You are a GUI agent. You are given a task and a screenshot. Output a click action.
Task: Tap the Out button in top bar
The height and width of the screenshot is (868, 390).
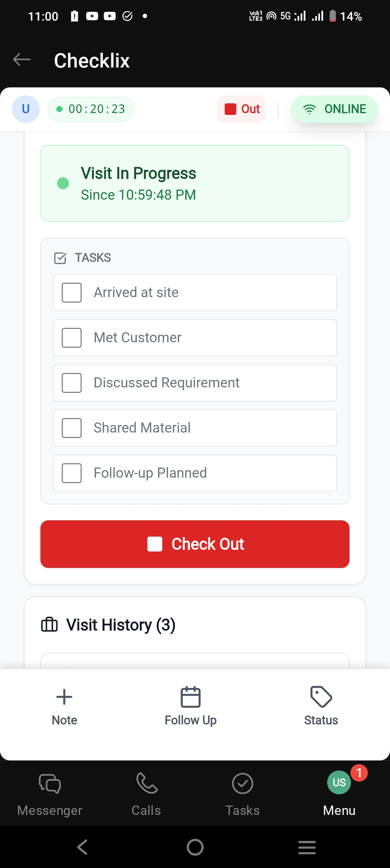(242, 109)
